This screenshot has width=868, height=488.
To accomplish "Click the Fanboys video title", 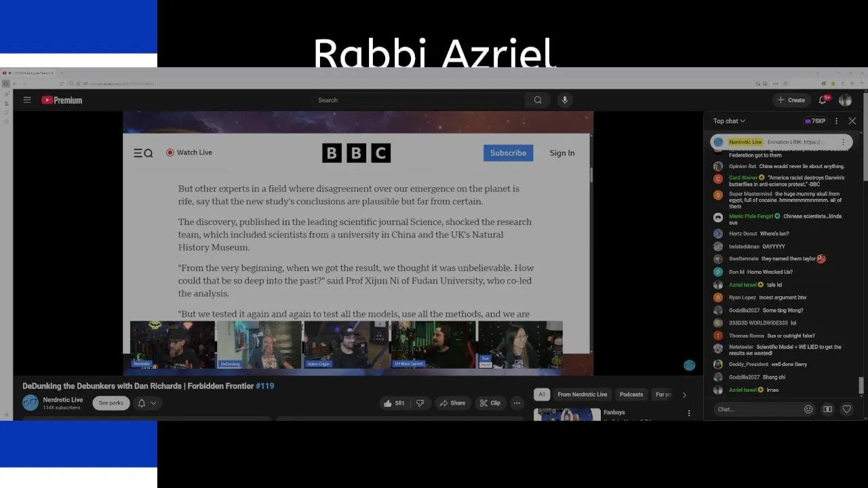I will 614,412.
